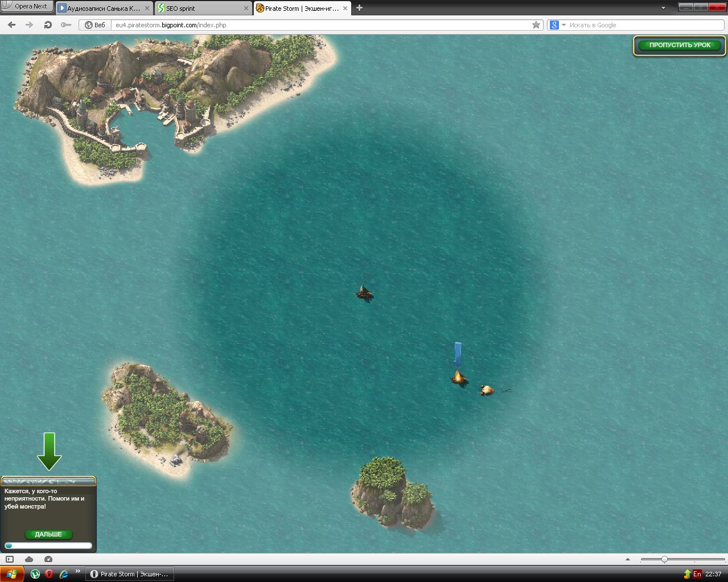Click the password key wand icon
The height and width of the screenshot is (582, 728).
pyautogui.click(x=66, y=25)
